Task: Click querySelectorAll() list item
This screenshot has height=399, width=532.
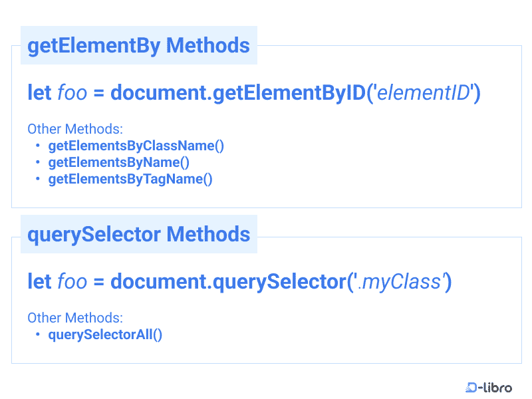Action: (x=105, y=334)
